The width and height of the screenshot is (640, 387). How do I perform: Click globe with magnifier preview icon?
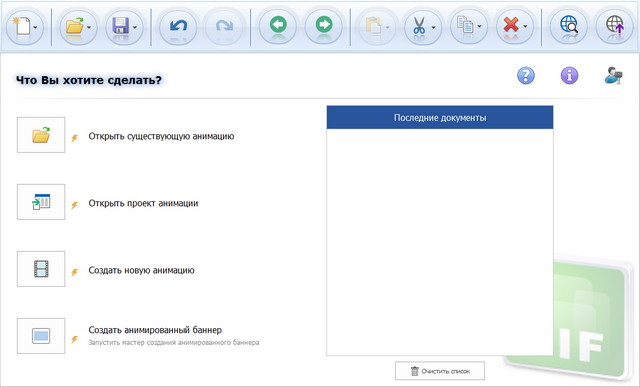click(569, 25)
